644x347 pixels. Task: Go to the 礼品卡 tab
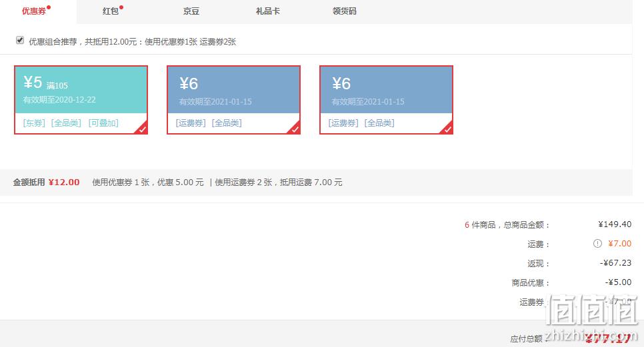[268, 11]
